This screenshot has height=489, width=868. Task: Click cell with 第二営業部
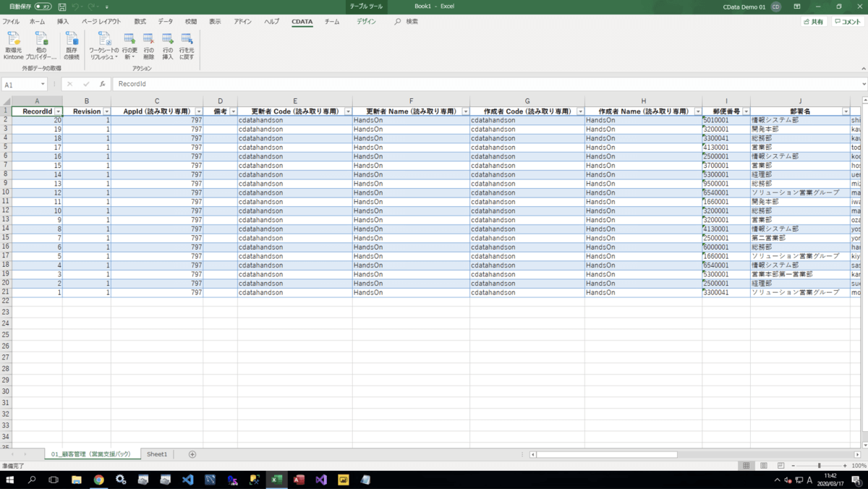[x=800, y=238]
